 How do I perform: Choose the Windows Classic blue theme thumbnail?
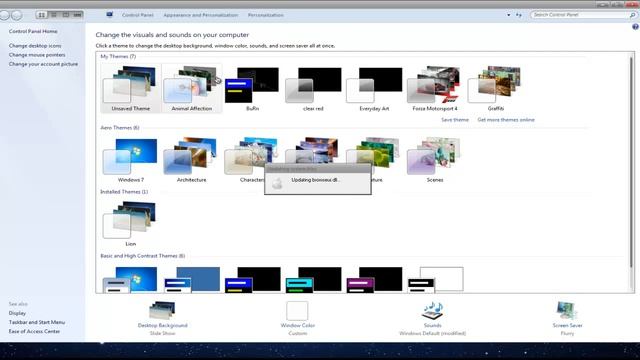click(x=191, y=280)
